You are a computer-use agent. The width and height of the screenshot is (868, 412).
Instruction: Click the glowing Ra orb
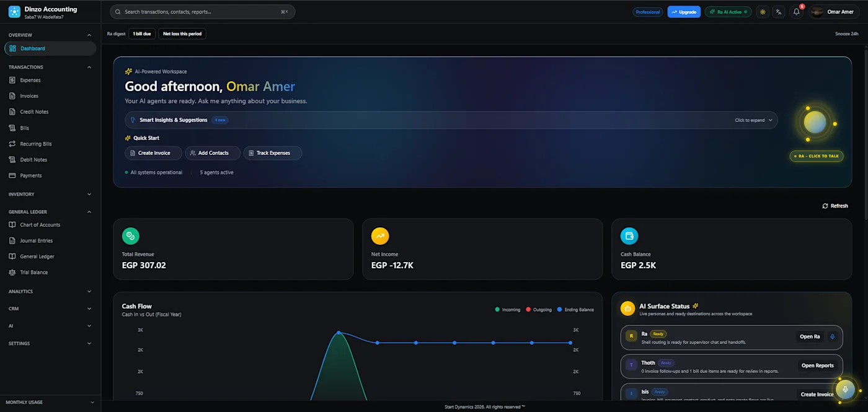[815, 123]
